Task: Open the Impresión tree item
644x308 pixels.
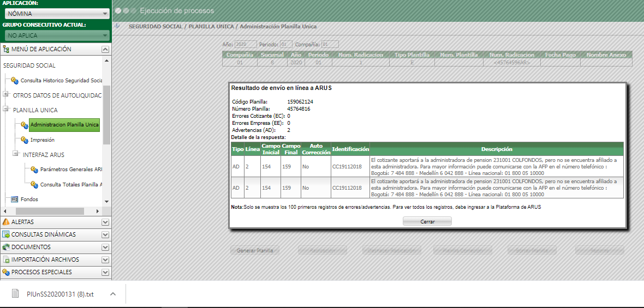Action: [43, 140]
